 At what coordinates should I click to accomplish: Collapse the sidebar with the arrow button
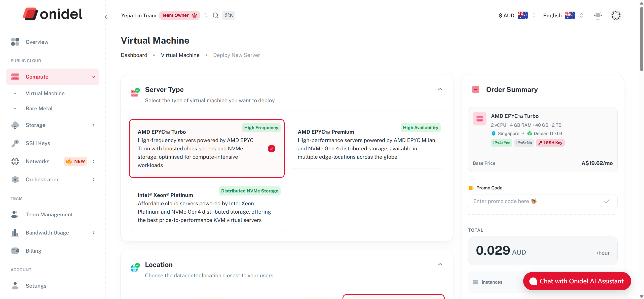point(106,17)
